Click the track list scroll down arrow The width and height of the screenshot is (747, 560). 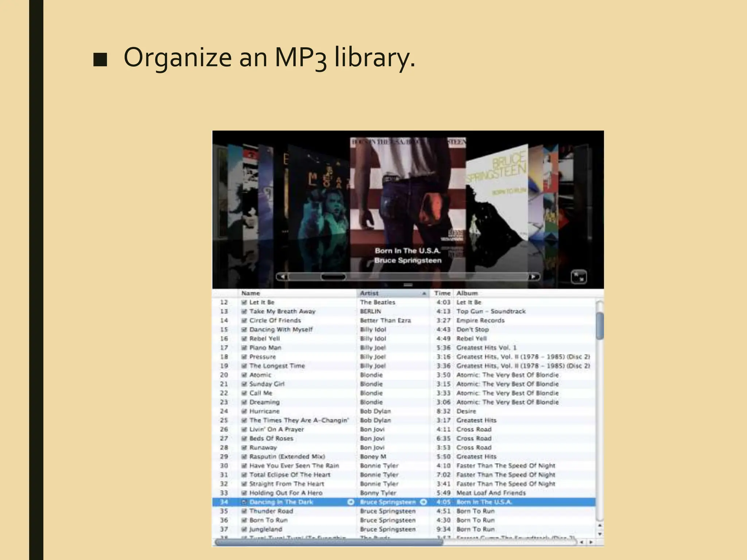[599, 534]
